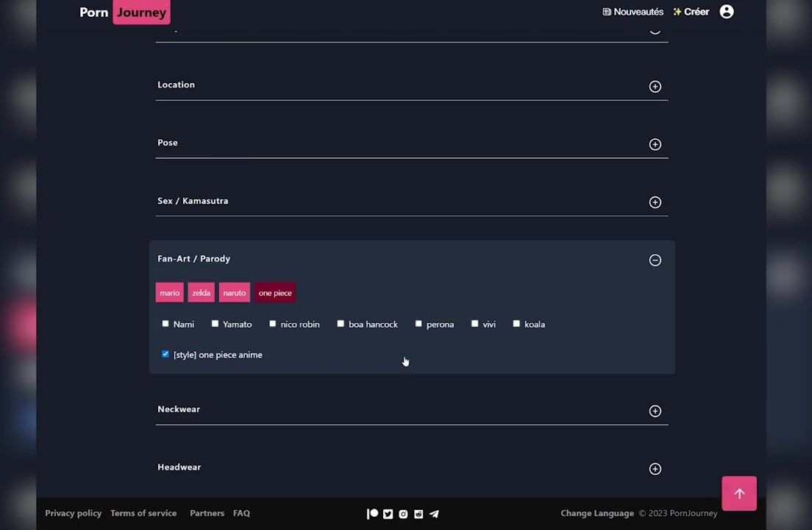This screenshot has height=530, width=812.
Task: Open the Privacy policy link
Action: tap(73, 513)
